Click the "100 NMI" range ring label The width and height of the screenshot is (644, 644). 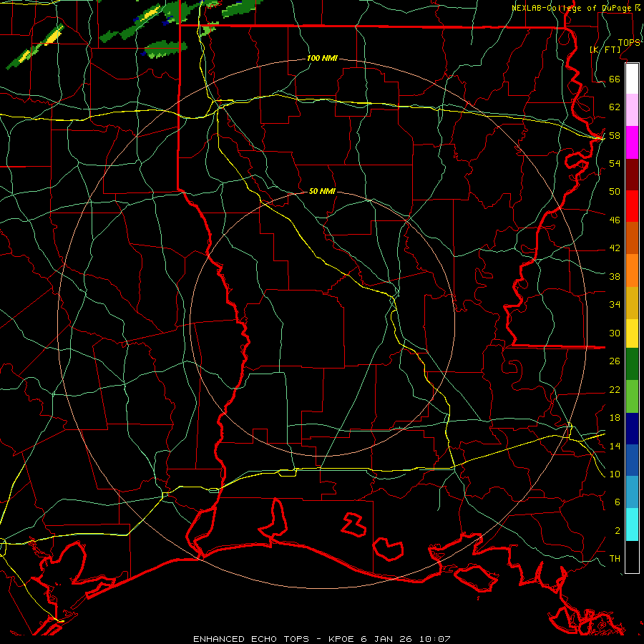tap(322, 59)
